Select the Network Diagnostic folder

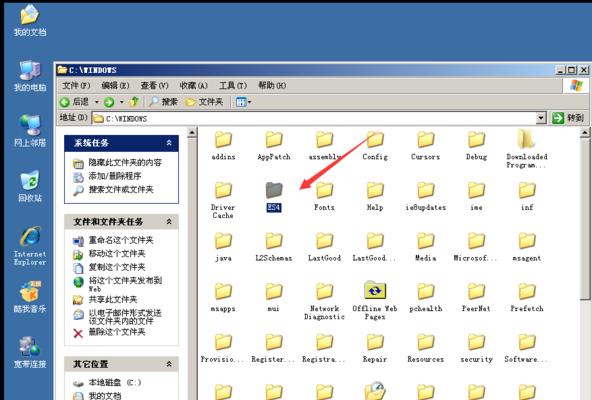[x=324, y=301]
